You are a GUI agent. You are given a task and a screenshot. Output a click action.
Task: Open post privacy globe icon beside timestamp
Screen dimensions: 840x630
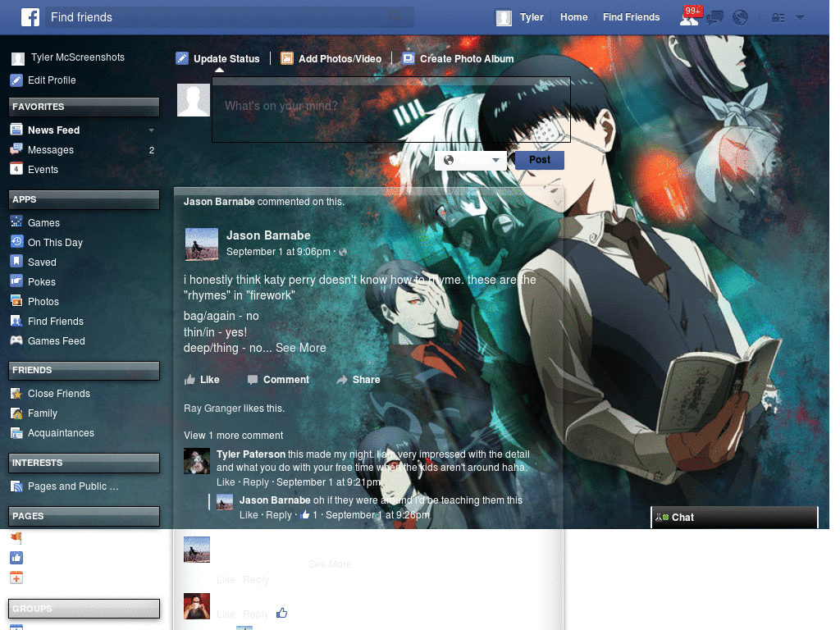pyautogui.click(x=343, y=252)
